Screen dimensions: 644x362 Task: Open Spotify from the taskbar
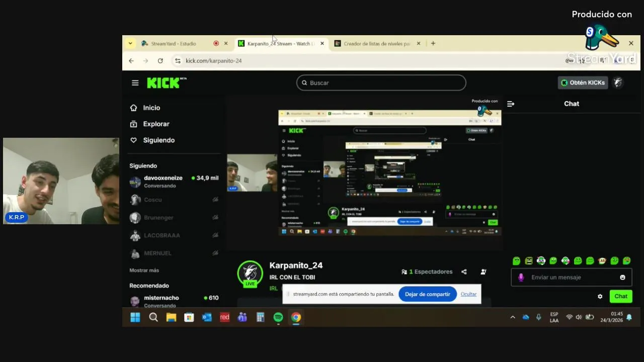[x=278, y=317]
